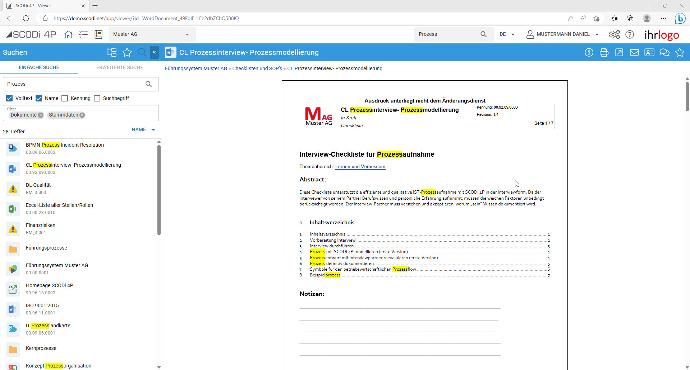690x370 pixels.
Task: Open a new browser tab
Action: [95, 6]
